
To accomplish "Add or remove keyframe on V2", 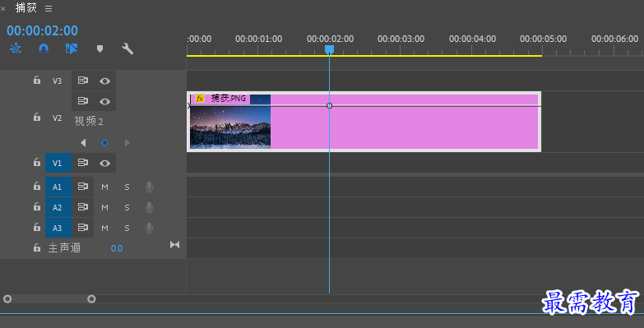I will coord(104,143).
